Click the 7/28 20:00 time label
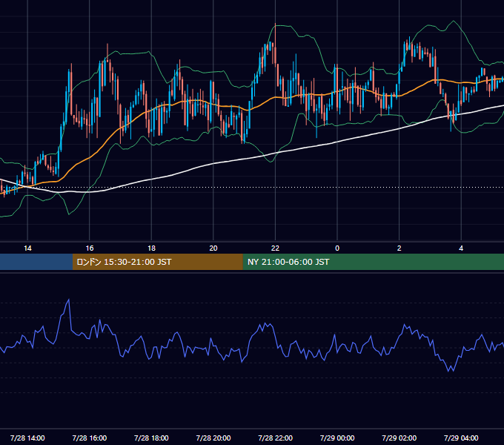The height and width of the screenshot is (445, 504). (213, 438)
